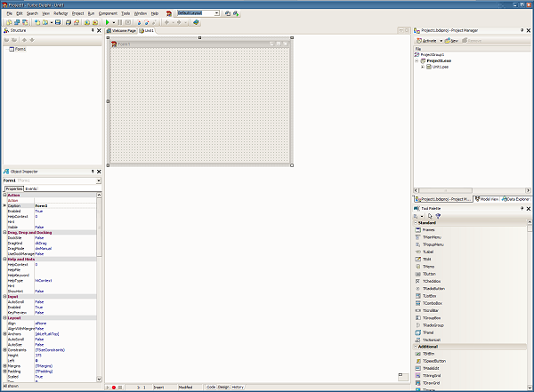534x392 pixels.
Task: Collapse the Standard category in Tool Palette
Action: [x=416, y=223]
